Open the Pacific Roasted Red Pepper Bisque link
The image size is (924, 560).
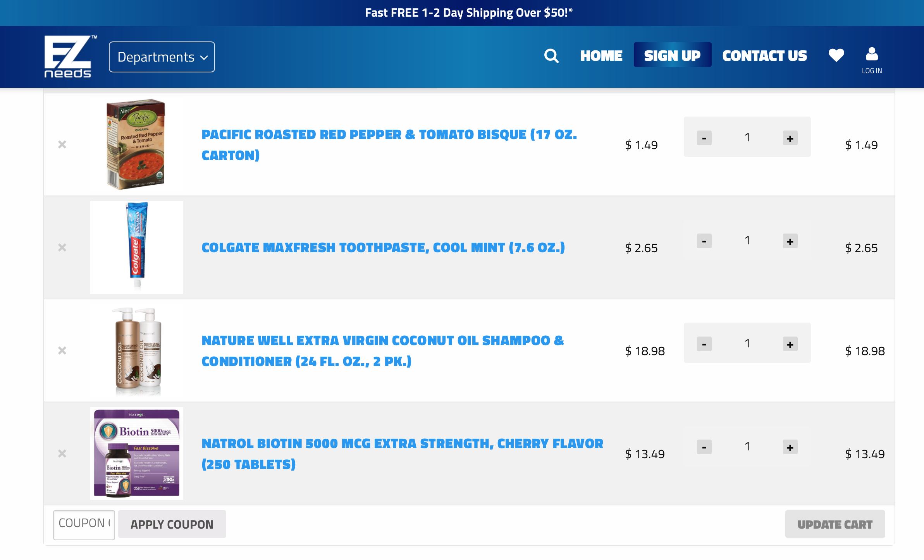(x=389, y=144)
